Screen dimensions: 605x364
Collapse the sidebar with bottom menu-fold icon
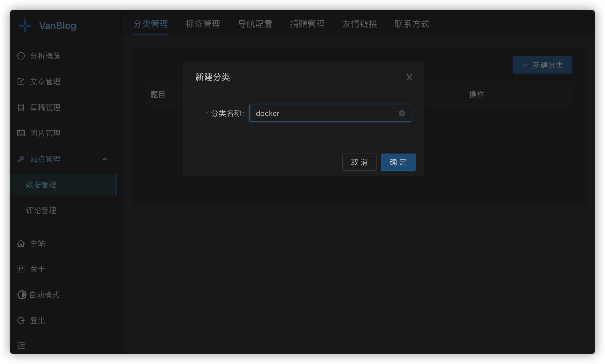(x=21, y=345)
